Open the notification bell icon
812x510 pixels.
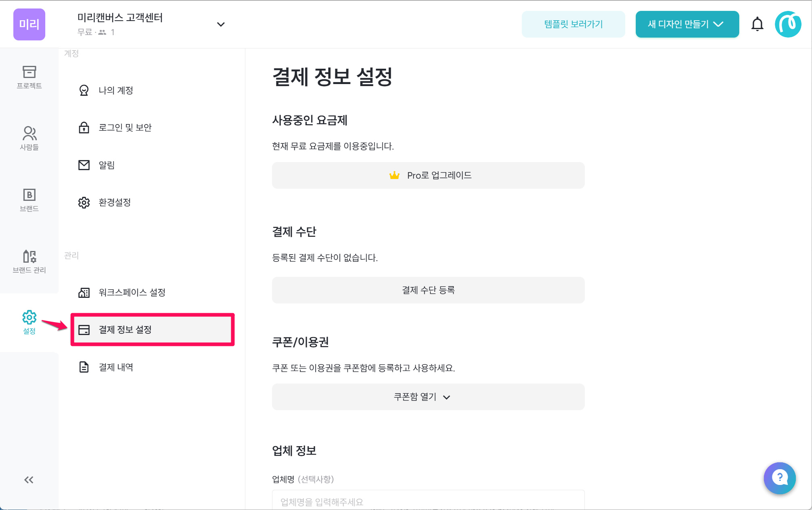(757, 24)
